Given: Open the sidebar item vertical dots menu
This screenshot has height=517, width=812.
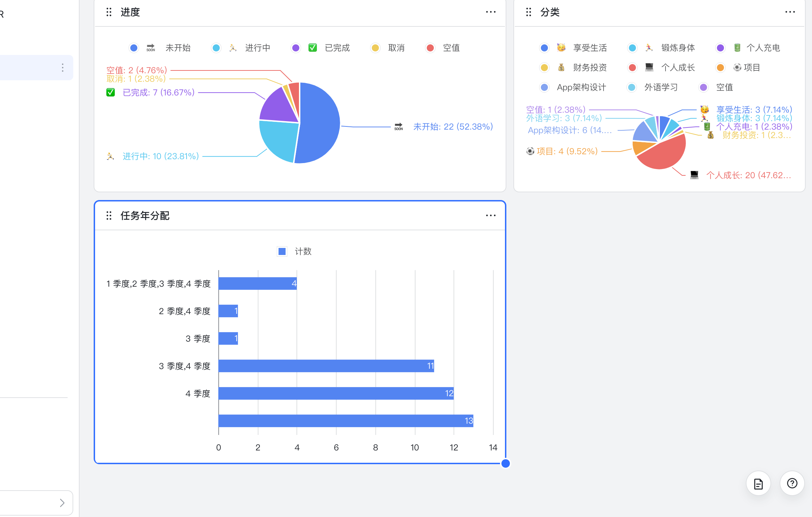Looking at the screenshot, I should click(x=63, y=68).
